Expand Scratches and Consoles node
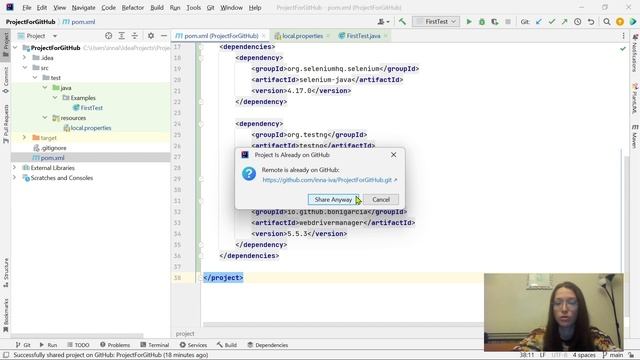 (x=15, y=178)
